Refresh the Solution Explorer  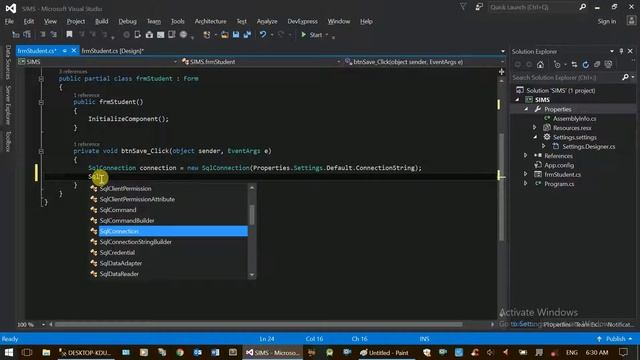(586, 64)
